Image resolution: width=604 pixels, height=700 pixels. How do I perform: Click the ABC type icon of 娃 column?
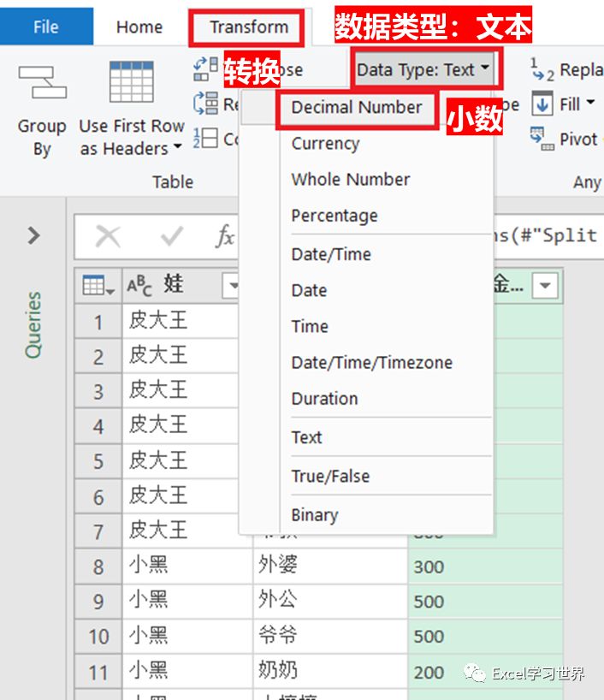[x=139, y=286]
